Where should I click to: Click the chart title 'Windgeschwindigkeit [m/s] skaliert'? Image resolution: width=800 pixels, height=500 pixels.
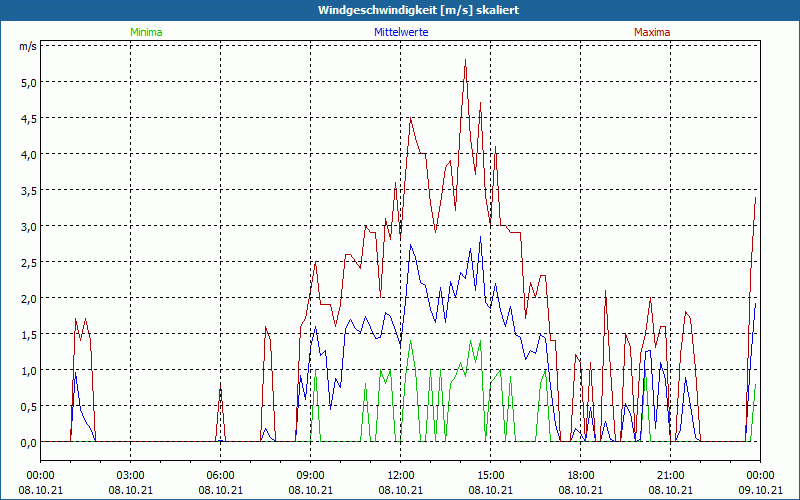pyautogui.click(x=418, y=10)
